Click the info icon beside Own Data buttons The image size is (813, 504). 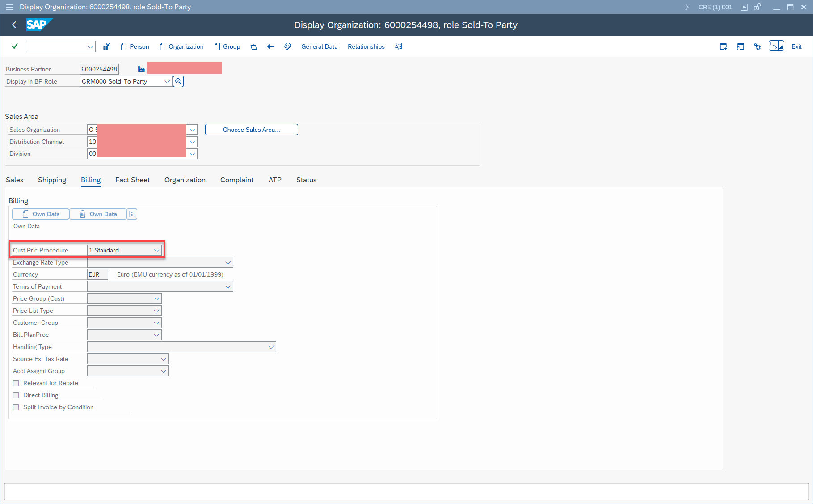[132, 214]
